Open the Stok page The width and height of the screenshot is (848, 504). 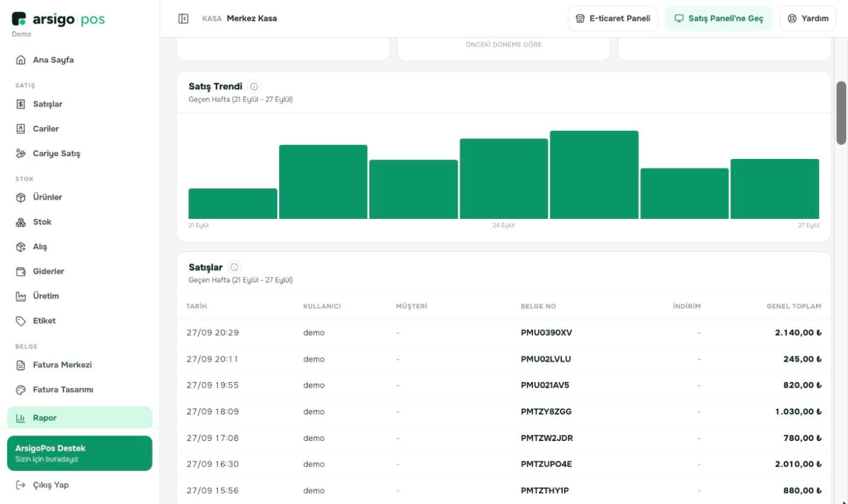(80, 222)
